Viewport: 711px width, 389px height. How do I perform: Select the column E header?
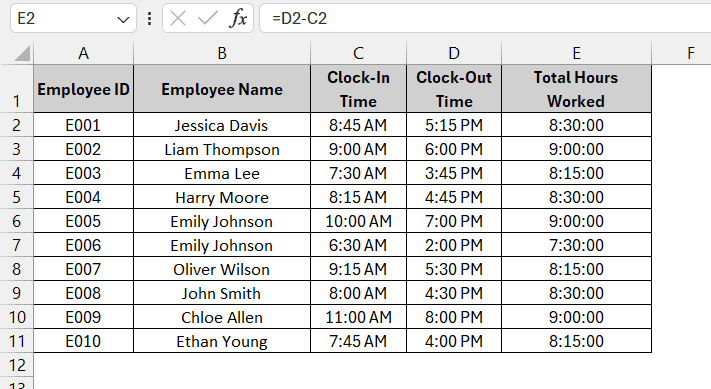click(576, 53)
